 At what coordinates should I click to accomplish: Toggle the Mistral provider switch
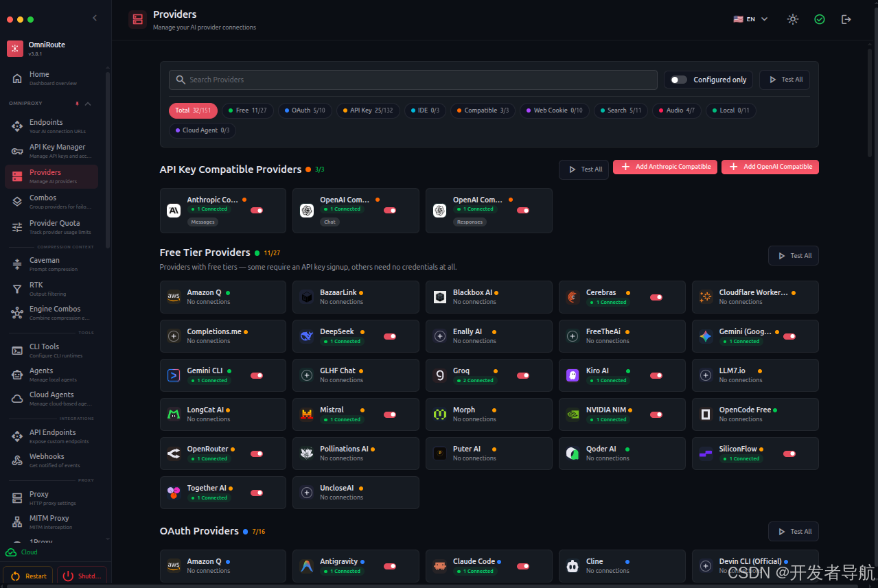click(390, 415)
